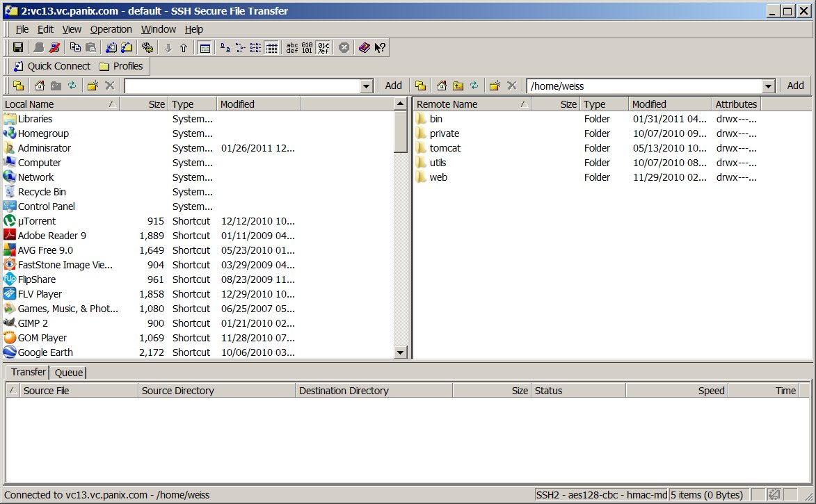Open the Settings gears icon

(x=147, y=48)
